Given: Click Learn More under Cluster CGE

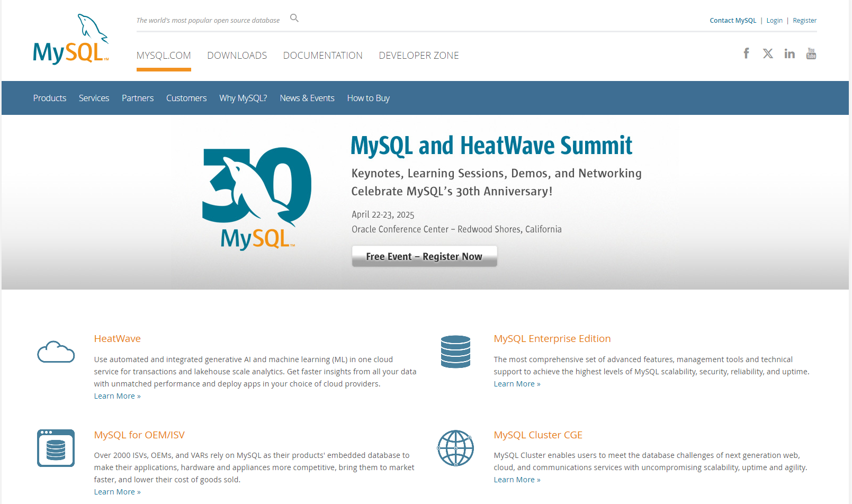Looking at the screenshot, I should (517, 480).
